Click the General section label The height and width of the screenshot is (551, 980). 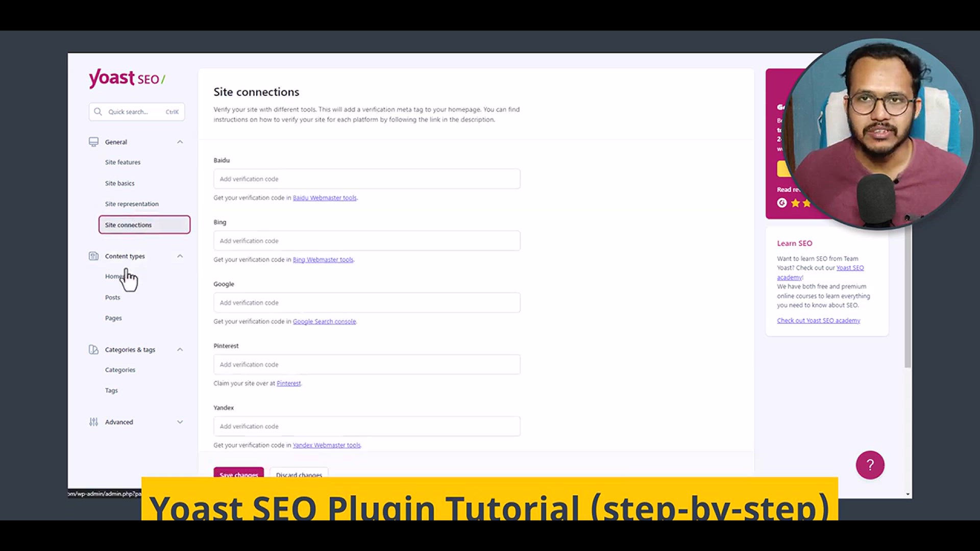point(116,142)
